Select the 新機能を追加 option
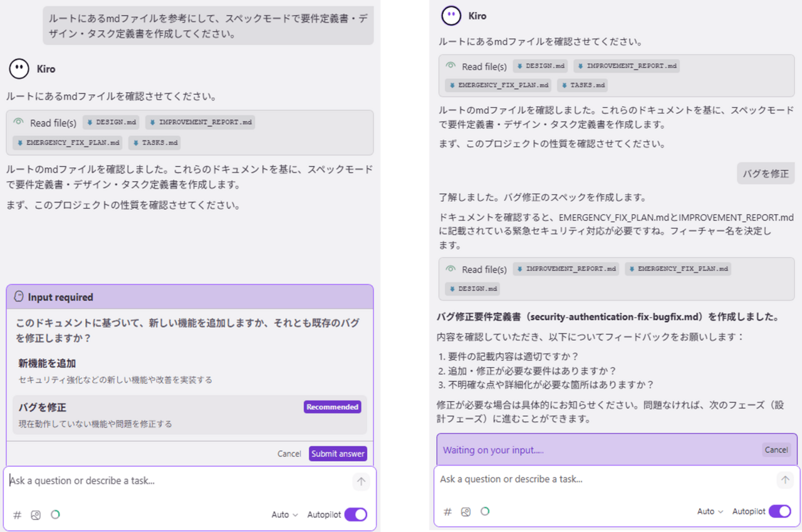This screenshot has width=802, height=532. tap(189, 370)
